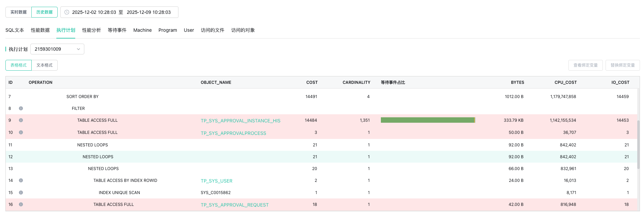The image size is (644, 214).
Task: Open TP_SYS_USER object link
Action: pos(217,181)
